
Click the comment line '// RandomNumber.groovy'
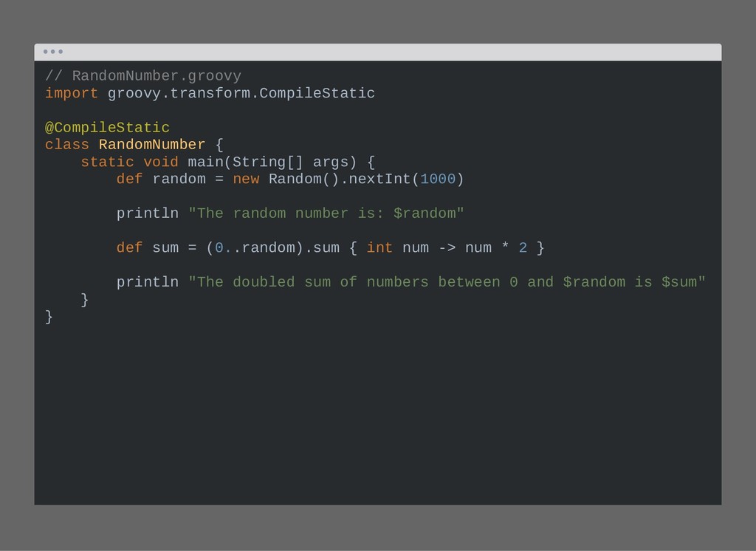[x=142, y=76]
